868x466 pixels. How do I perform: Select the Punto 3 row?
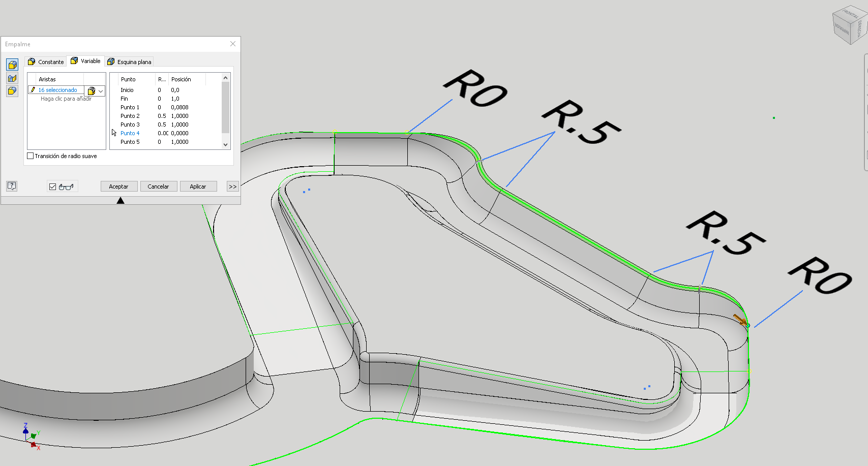coord(166,125)
